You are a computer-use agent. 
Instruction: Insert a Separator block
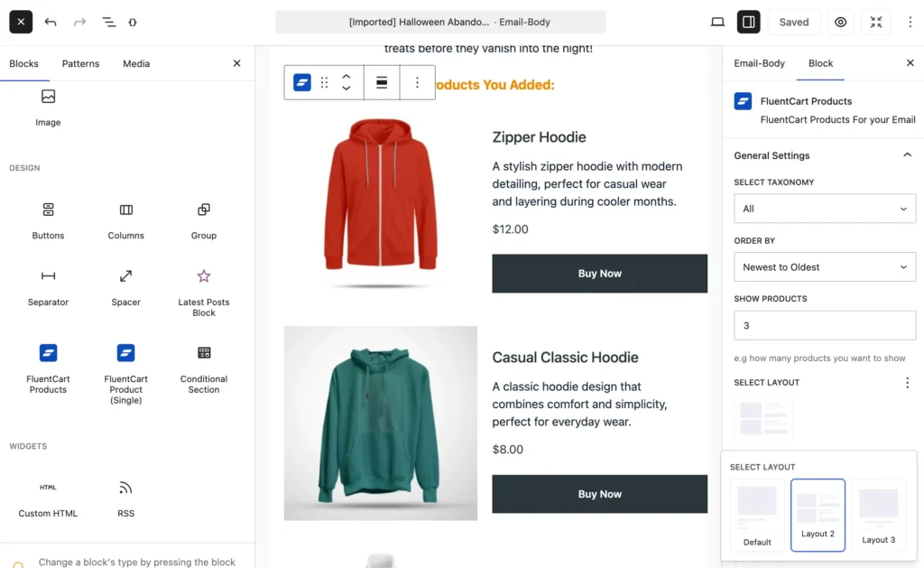click(x=48, y=285)
